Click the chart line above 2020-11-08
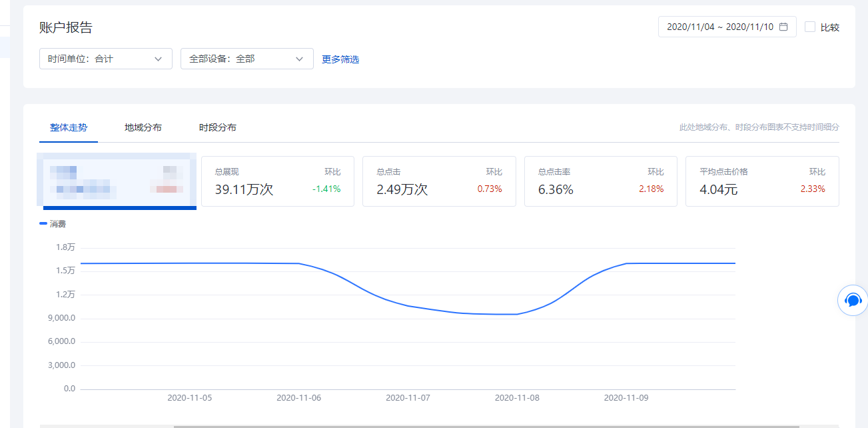 point(516,314)
